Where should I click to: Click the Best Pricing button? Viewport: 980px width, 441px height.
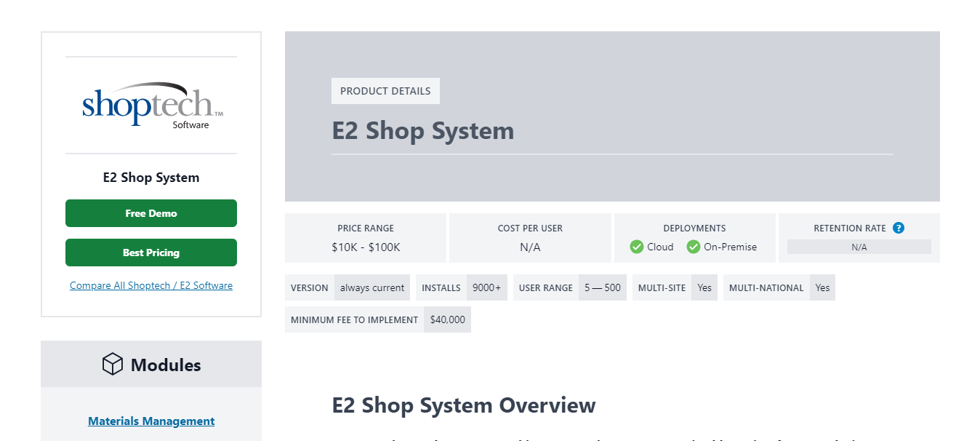click(x=150, y=252)
